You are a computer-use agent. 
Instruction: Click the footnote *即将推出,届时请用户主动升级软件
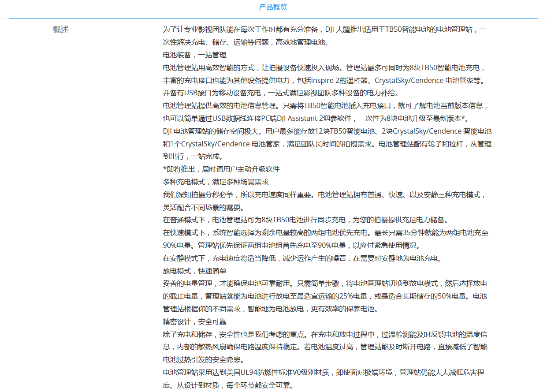coord(221,169)
